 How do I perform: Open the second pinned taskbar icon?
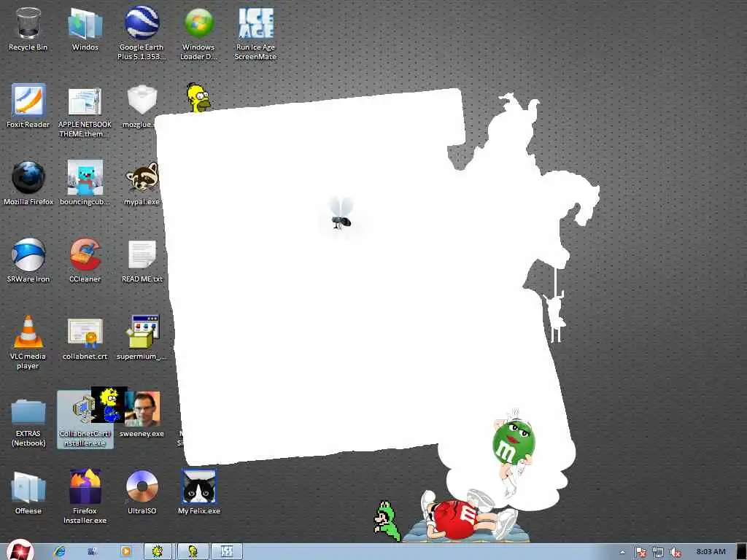(x=93, y=551)
